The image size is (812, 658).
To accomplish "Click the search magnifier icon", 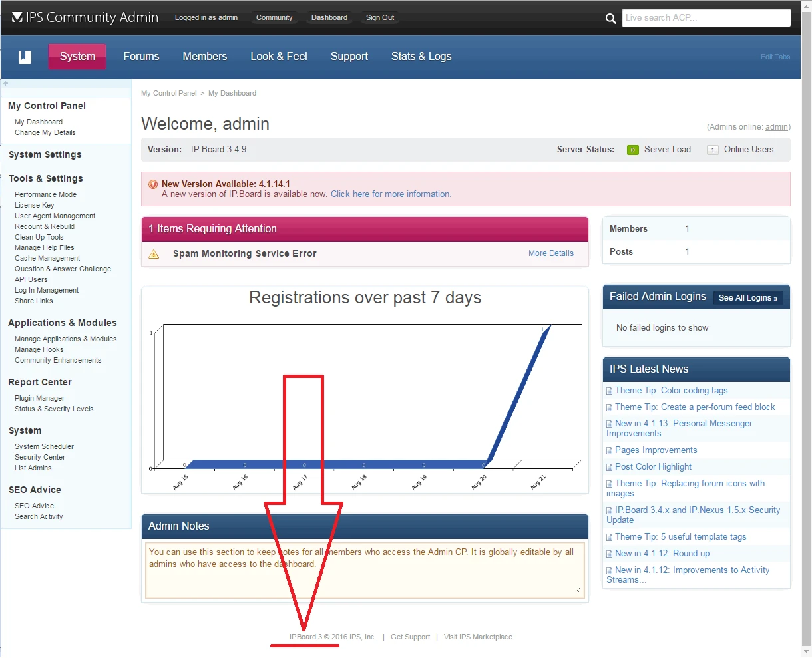I will pos(611,19).
